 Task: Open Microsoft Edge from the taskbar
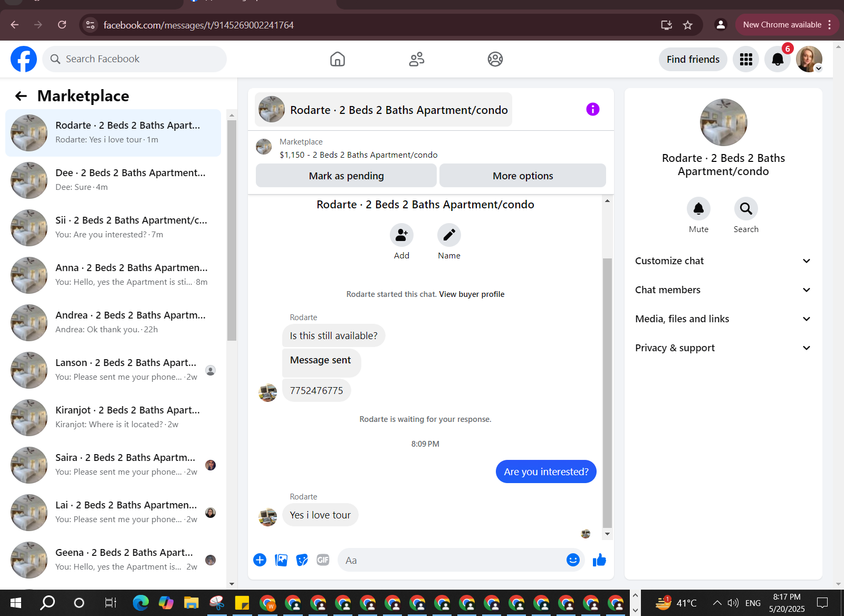point(140,602)
